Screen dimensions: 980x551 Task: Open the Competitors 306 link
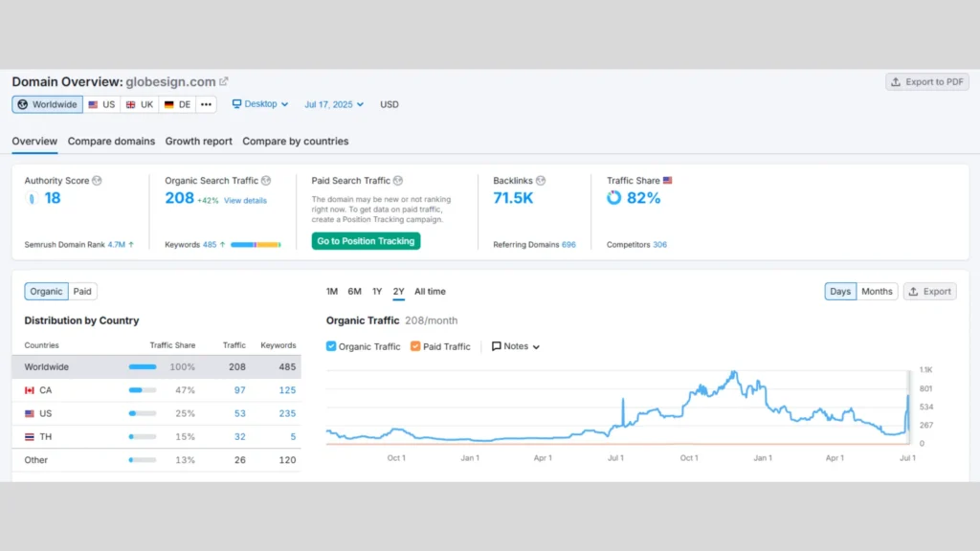click(659, 245)
